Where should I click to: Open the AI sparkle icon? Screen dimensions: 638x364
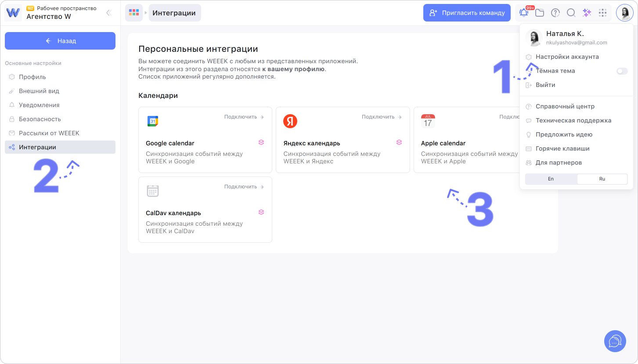click(587, 13)
